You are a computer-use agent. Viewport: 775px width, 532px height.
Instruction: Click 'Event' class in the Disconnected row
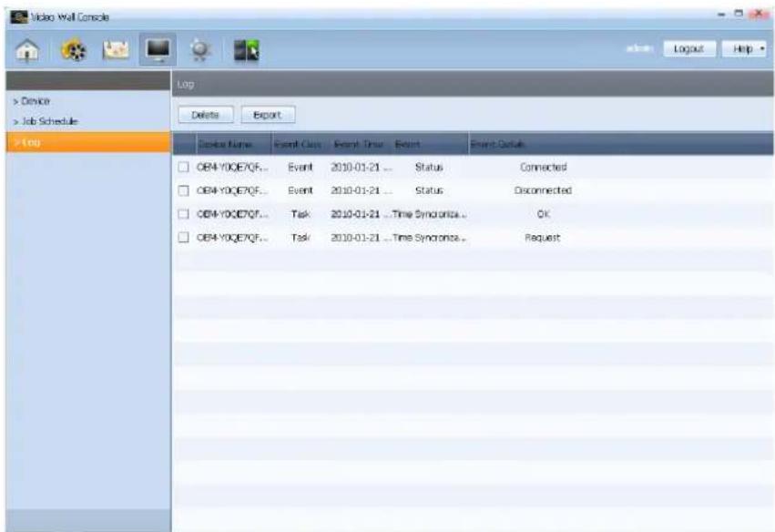coord(301,190)
